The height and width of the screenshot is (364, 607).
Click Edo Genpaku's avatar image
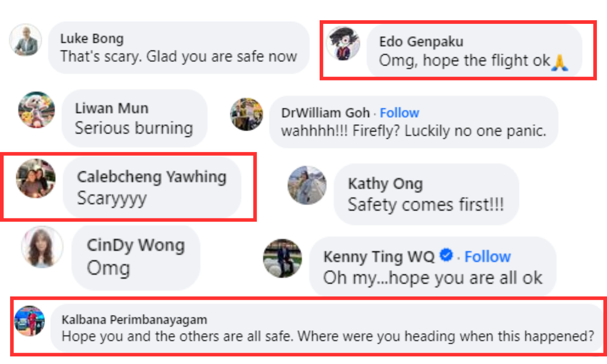[x=344, y=43]
